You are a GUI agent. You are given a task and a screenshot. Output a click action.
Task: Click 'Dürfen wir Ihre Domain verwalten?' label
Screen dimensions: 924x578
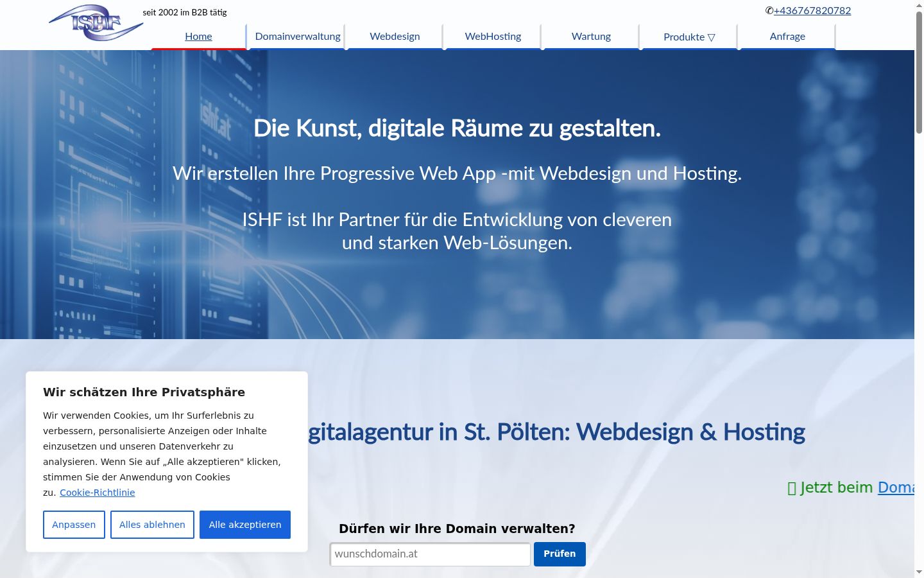point(457,529)
